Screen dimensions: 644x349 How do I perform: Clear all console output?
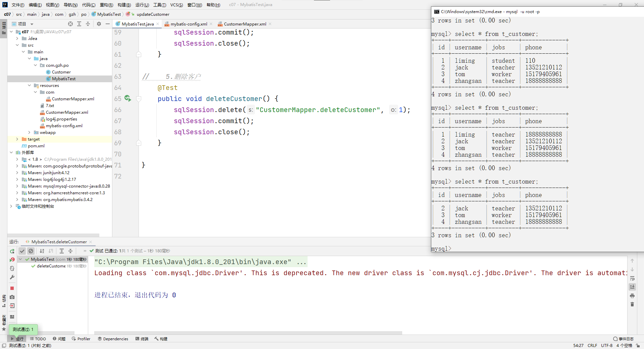click(x=632, y=304)
